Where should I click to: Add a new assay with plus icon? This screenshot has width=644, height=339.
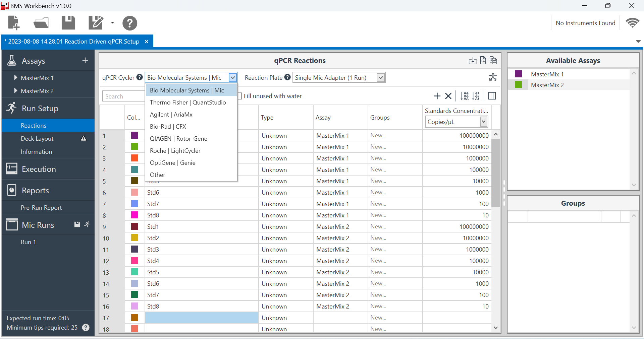pos(85,60)
